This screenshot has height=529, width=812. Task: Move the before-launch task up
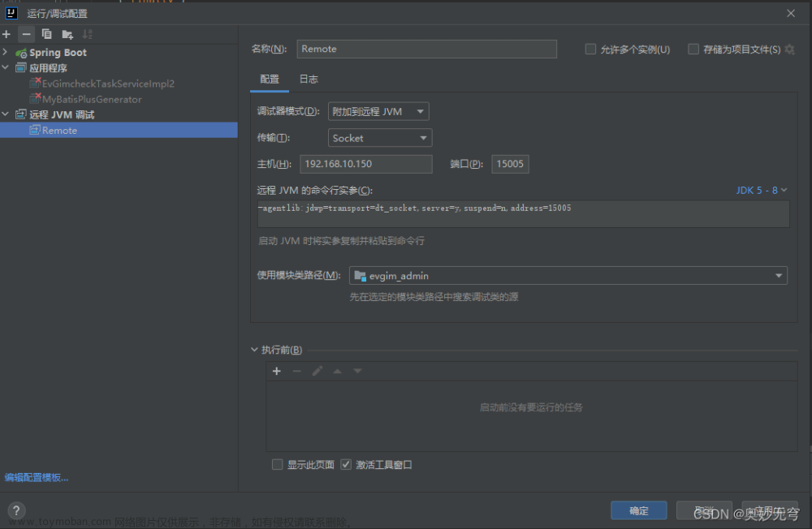coord(337,371)
